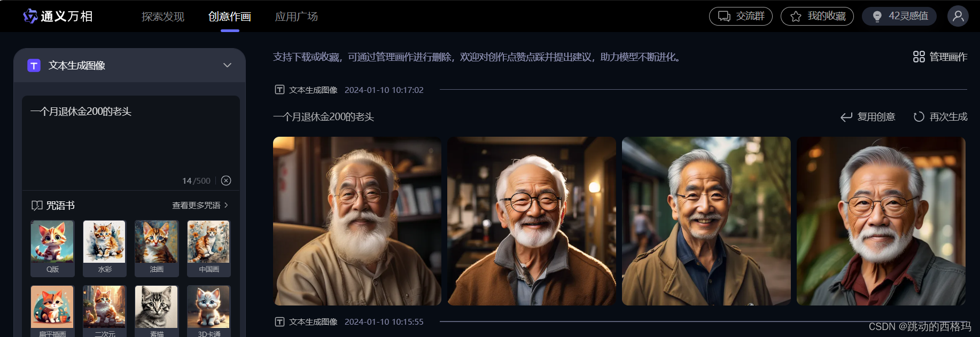This screenshot has width=980, height=337.
Task: Select the 水彩 style thumbnail
Action: click(105, 248)
